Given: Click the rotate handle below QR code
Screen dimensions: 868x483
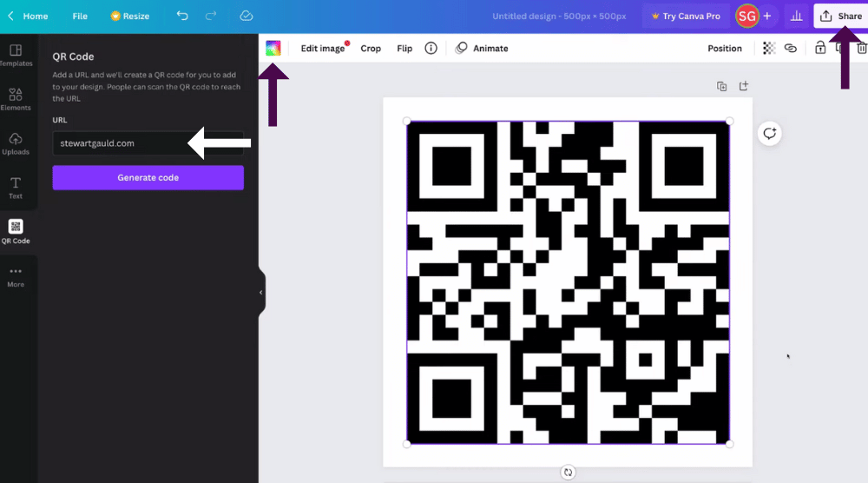Looking at the screenshot, I should [x=568, y=473].
